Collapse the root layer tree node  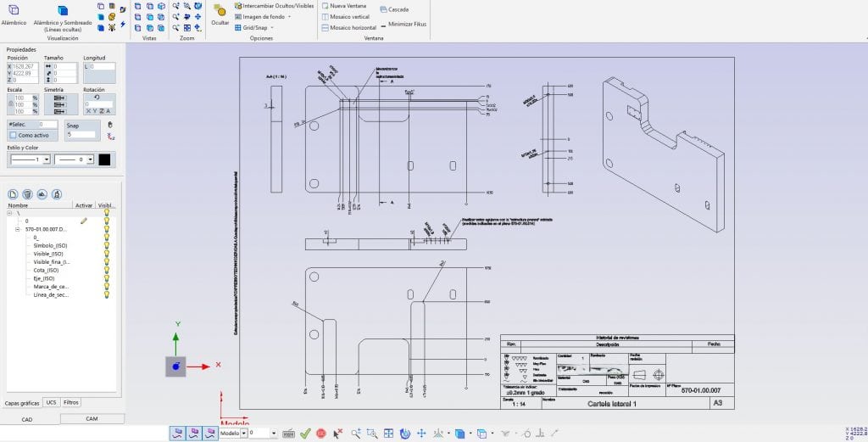click(9, 213)
